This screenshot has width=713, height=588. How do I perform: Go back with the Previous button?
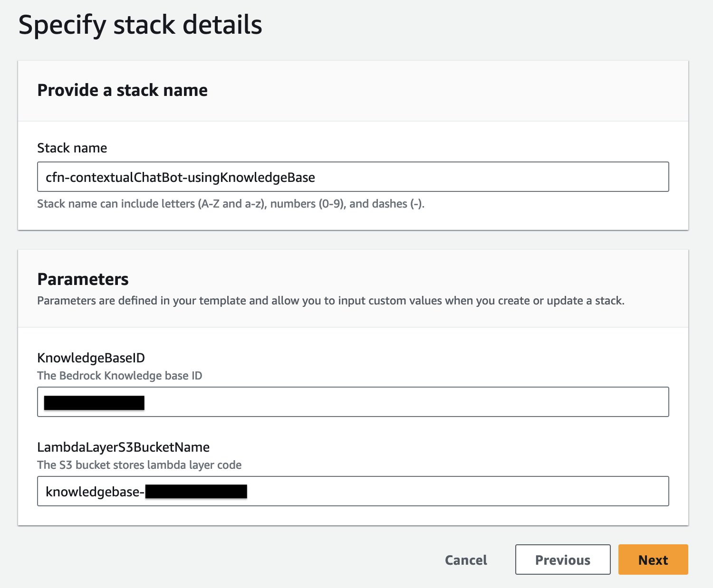pos(563,560)
